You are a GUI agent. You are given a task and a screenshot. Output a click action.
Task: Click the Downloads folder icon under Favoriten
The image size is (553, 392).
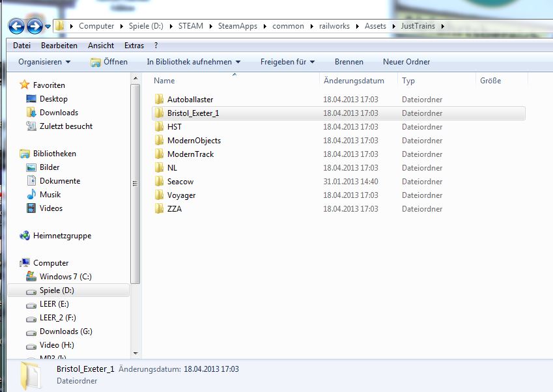31,112
